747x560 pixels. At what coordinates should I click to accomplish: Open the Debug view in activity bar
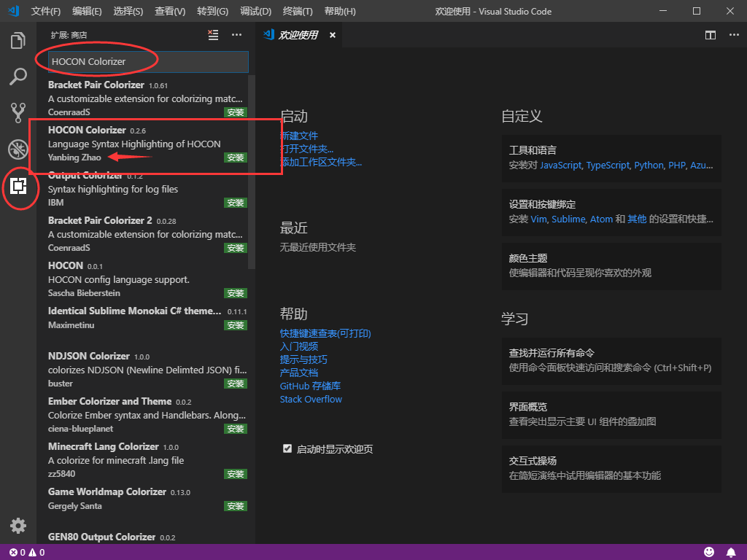18,149
